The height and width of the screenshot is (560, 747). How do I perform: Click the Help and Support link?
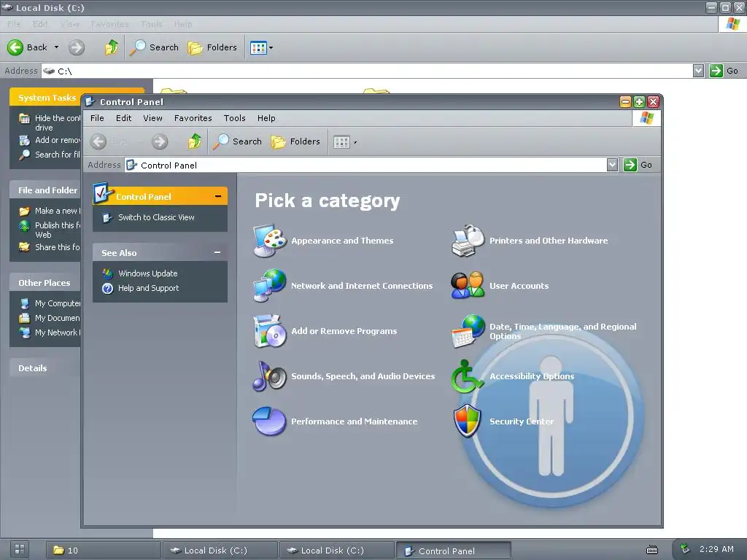point(148,288)
